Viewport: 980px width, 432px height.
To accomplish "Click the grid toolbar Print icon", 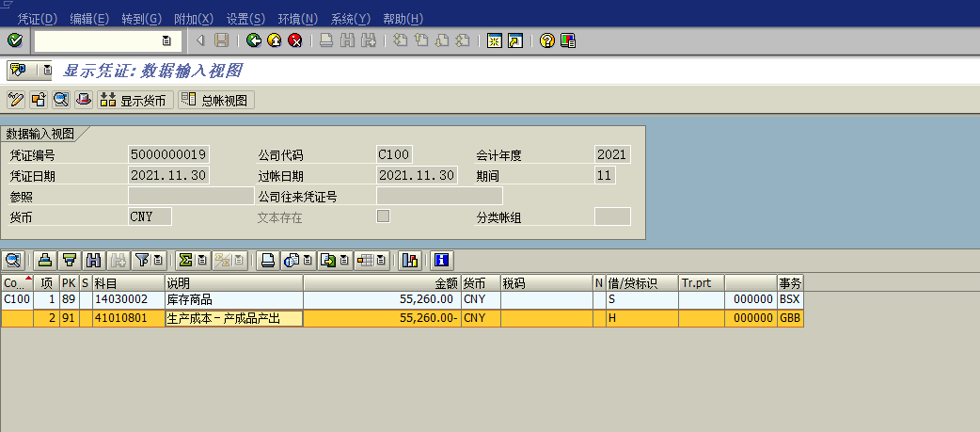I will coord(268,260).
